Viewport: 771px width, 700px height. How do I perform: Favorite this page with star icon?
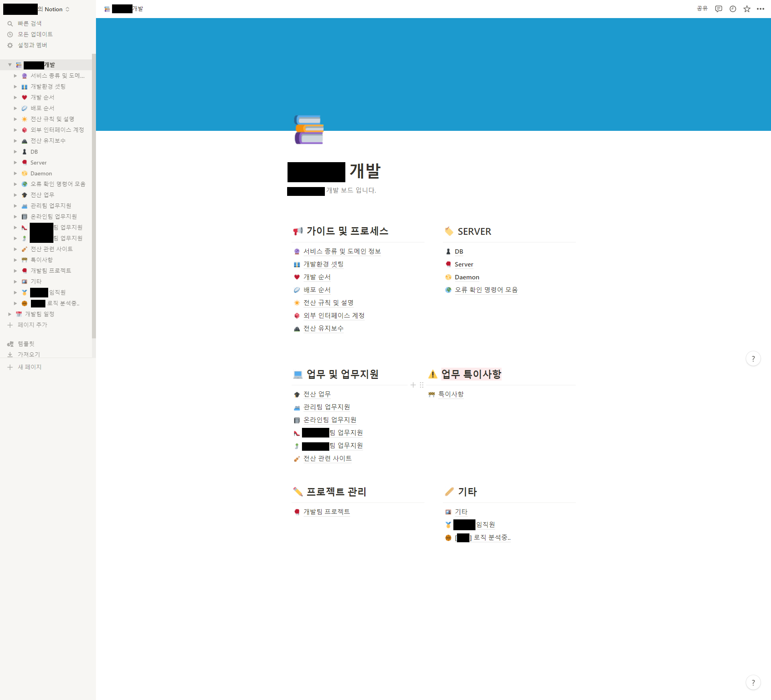pos(747,9)
